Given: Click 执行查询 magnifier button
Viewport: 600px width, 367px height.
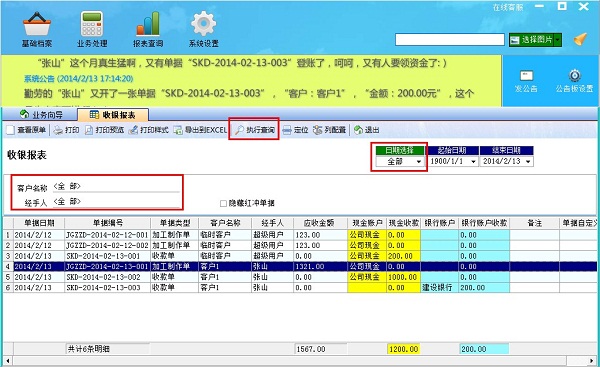Looking at the screenshot, I should pos(254,130).
